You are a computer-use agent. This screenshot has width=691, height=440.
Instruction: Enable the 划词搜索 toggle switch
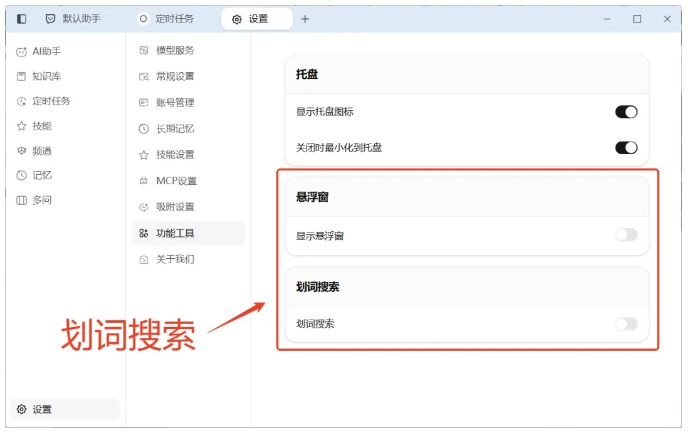626,324
